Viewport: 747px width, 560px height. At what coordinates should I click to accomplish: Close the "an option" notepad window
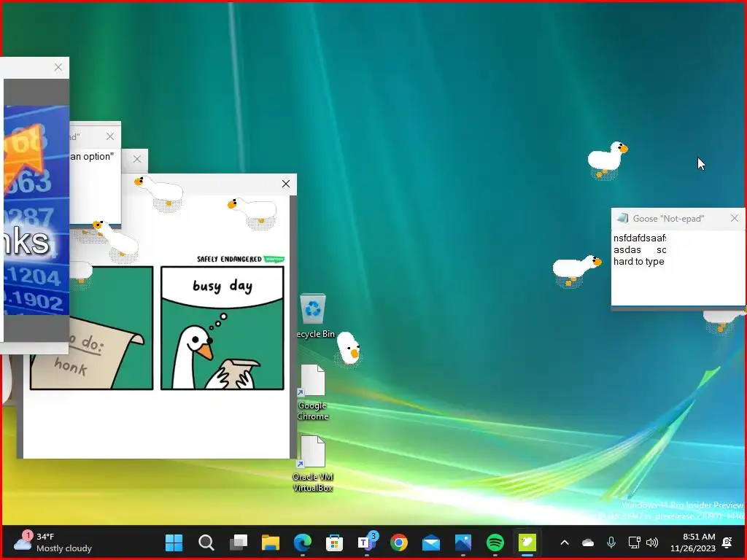click(x=110, y=136)
